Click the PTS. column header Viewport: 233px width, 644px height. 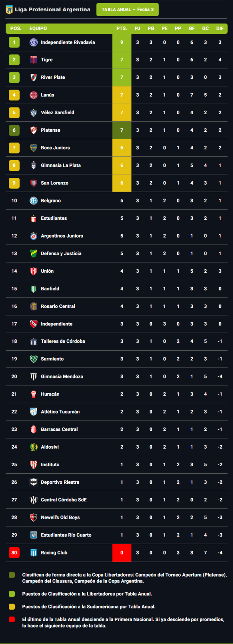coord(122,28)
